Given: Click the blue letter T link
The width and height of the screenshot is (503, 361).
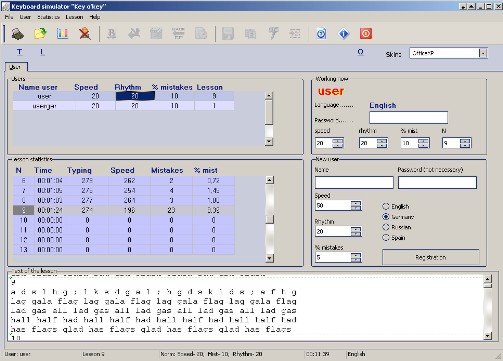Looking at the screenshot, I should 20,52.
